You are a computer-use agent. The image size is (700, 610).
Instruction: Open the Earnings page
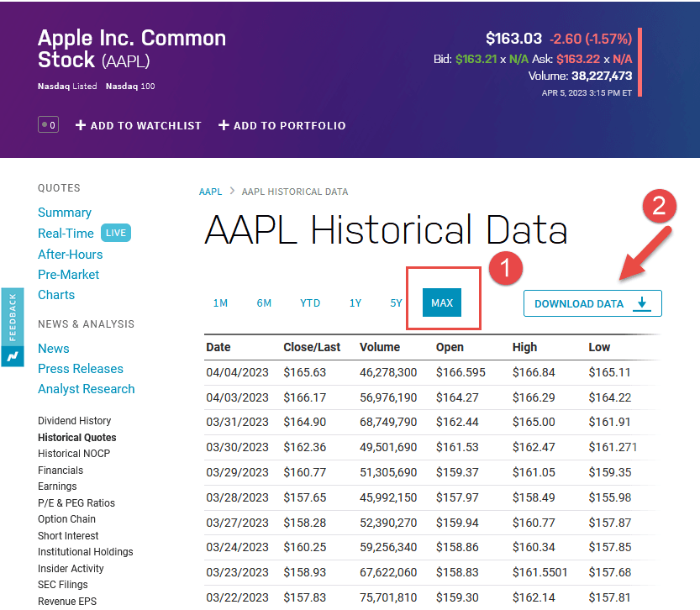(x=57, y=486)
